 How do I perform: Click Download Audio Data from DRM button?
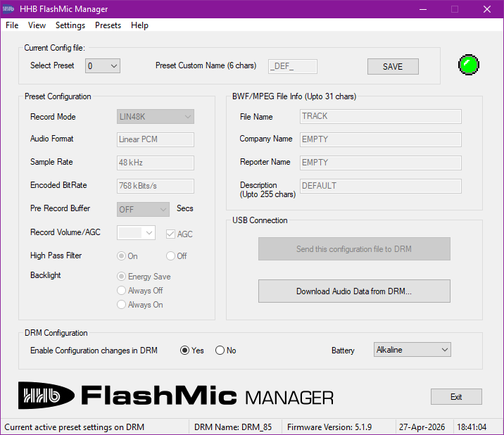tap(354, 291)
